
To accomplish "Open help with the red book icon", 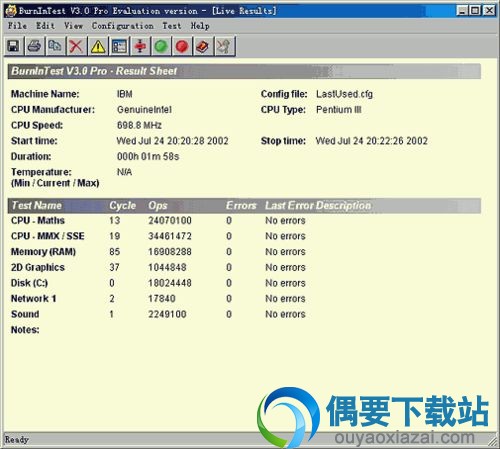I will point(203,46).
